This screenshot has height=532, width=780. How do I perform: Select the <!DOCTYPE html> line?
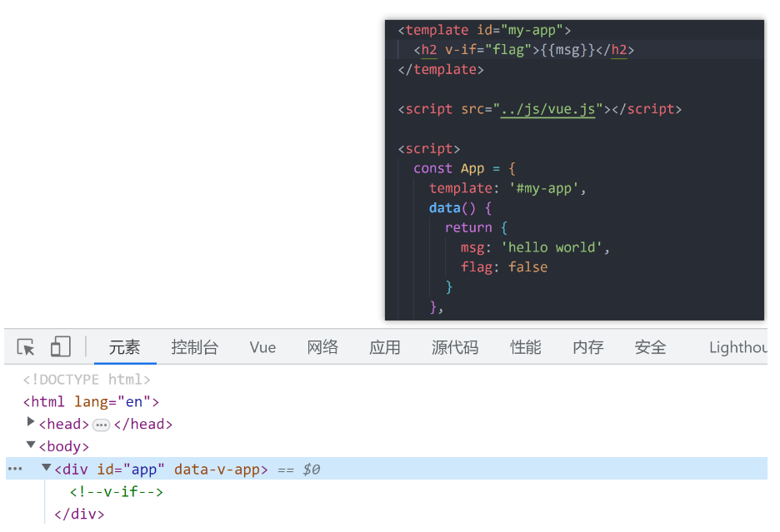pos(87,380)
